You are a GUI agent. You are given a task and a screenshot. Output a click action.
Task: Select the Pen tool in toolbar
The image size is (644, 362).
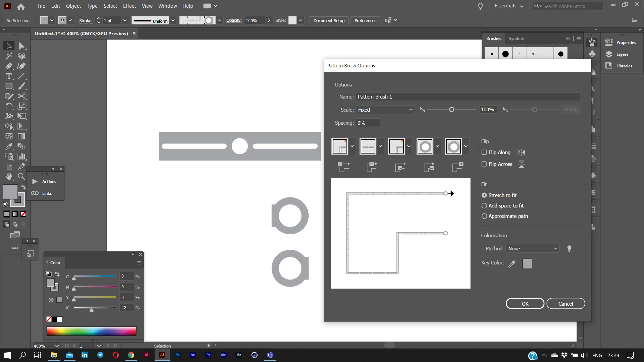pyautogui.click(x=9, y=66)
